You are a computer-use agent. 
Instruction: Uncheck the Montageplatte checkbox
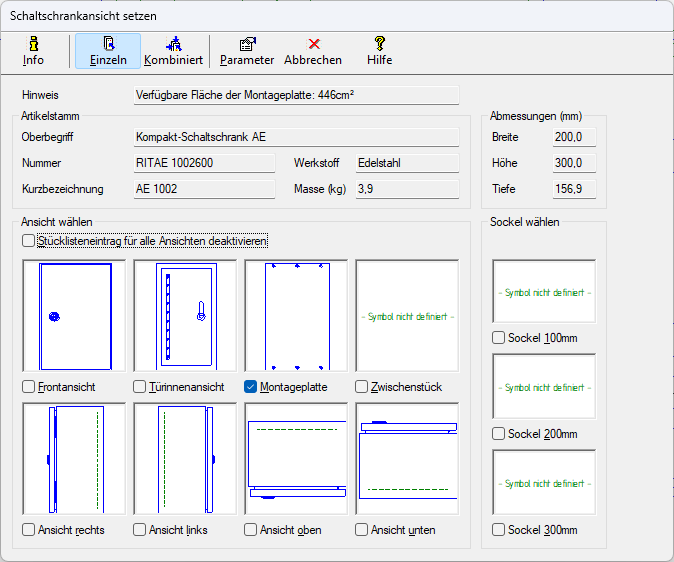(x=251, y=387)
